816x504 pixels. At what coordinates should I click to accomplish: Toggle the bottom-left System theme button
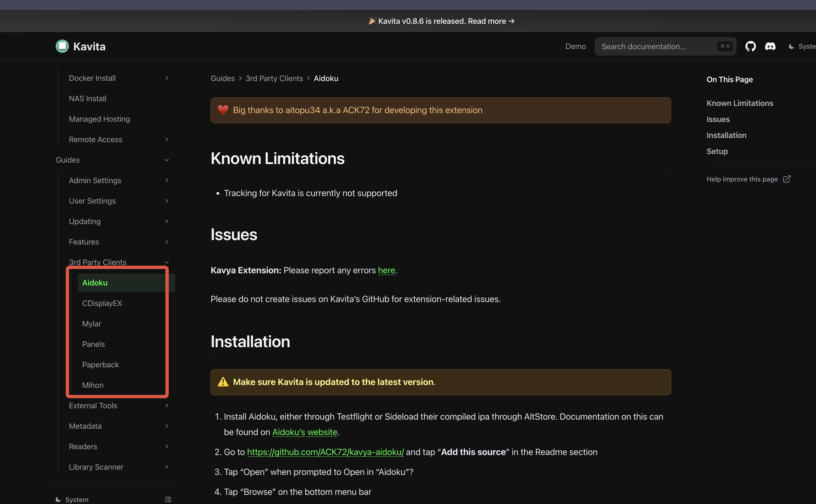pyautogui.click(x=72, y=499)
